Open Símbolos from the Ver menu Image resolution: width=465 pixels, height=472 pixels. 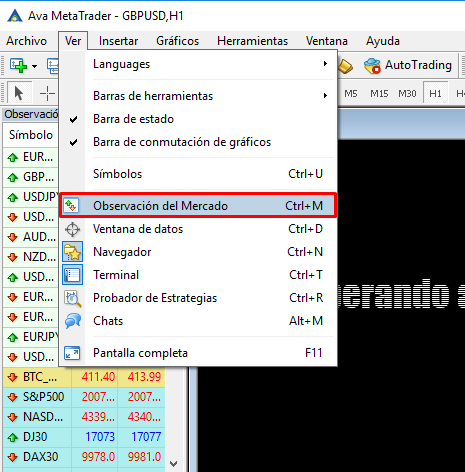click(198, 174)
